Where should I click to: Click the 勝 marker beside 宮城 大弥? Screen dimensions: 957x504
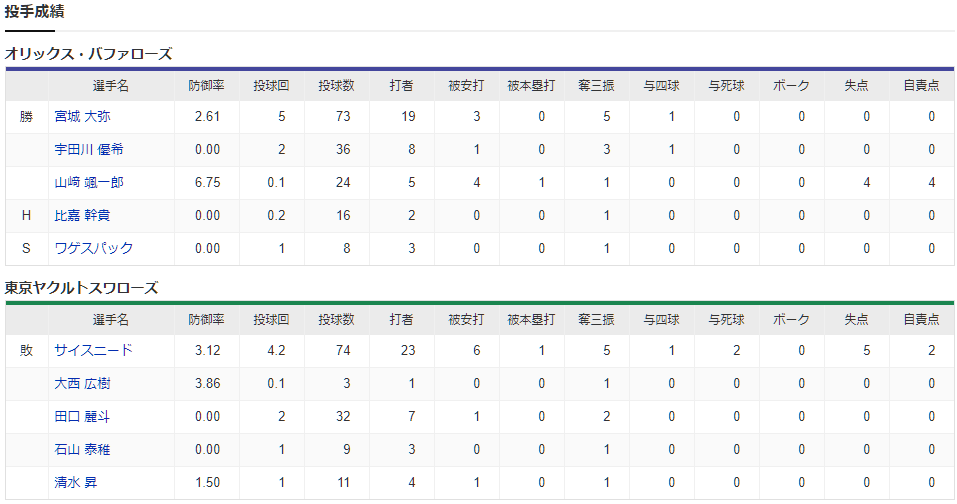coord(26,117)
